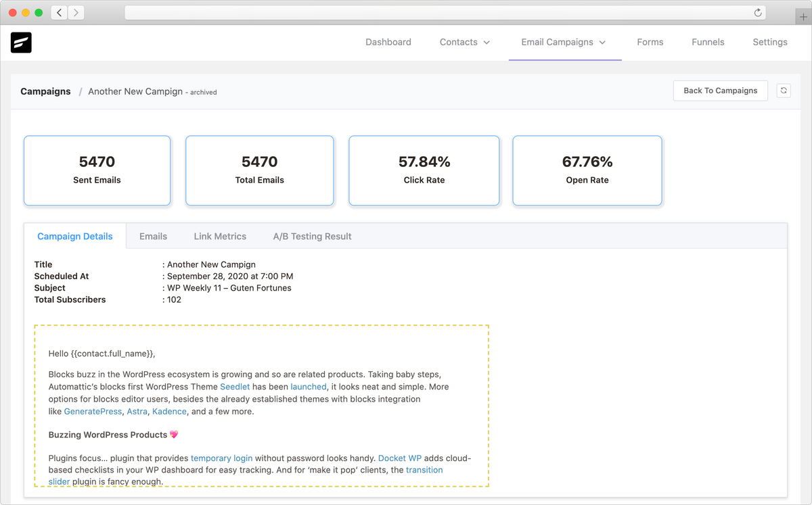Go to the Forms page
The width and height of the screenshot is (812, 505).
[650, 42]
